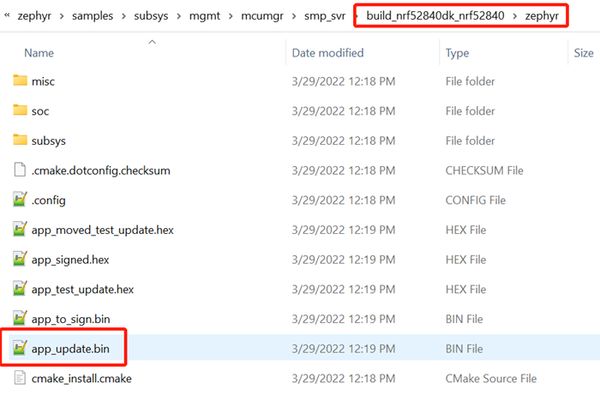Click the cmake_install.cmake file icon

pyautogui.click(x=20, y=378)
